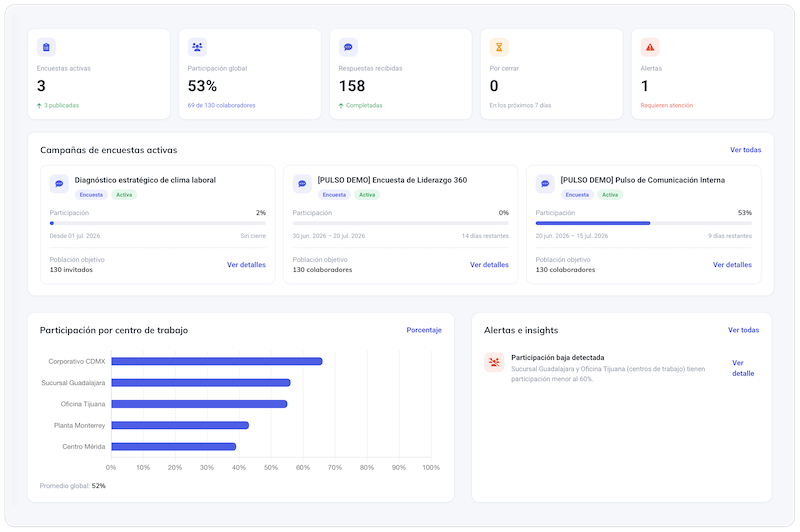The image size is (800, 532).
Task: Open Ver todas in Alertas e insights
Action: (x=743, y=330)
